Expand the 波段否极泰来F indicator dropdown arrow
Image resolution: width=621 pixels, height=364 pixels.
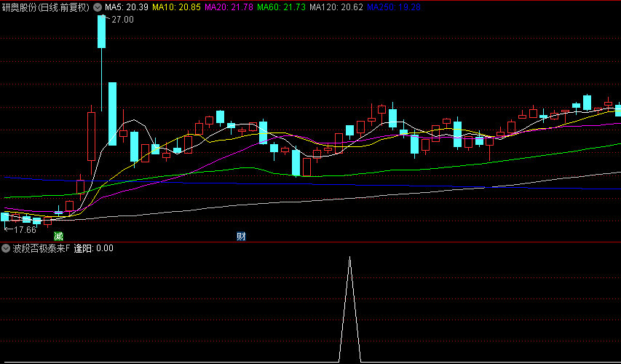point(6,249)
